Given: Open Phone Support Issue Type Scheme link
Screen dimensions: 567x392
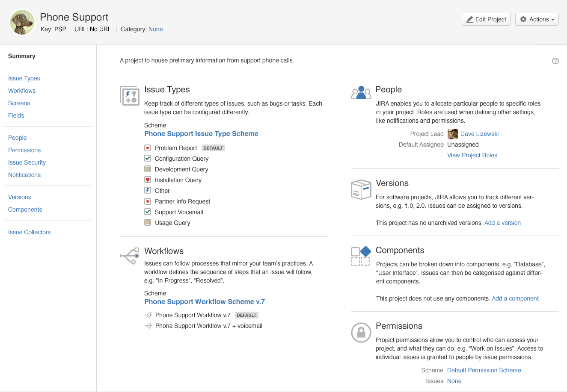Looking at the screenshot, I should tap(201, 133).
